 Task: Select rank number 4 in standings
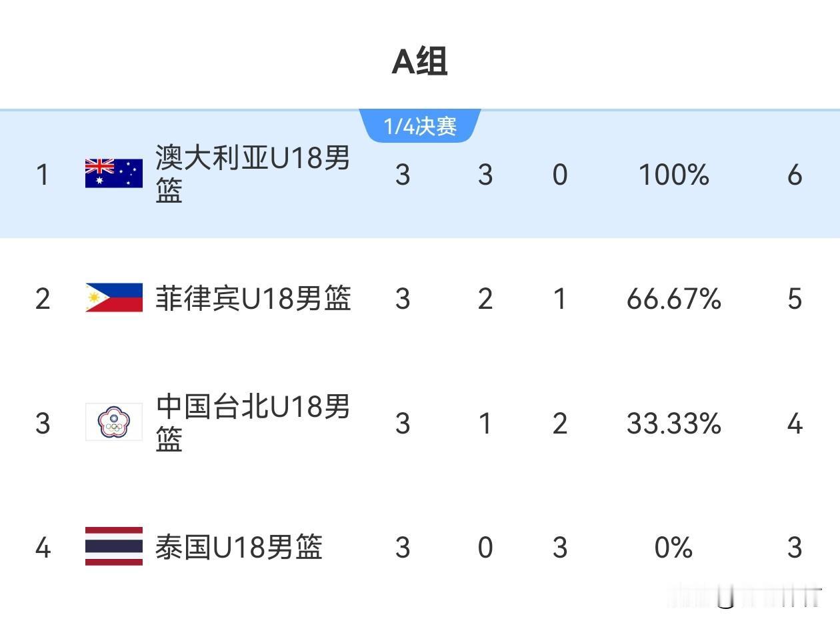(43, 548)
